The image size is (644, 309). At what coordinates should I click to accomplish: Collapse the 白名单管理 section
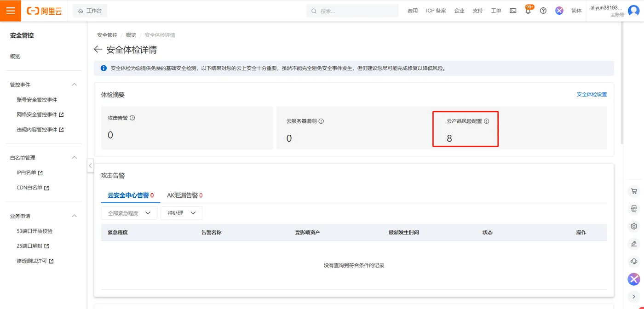[75, 158]
